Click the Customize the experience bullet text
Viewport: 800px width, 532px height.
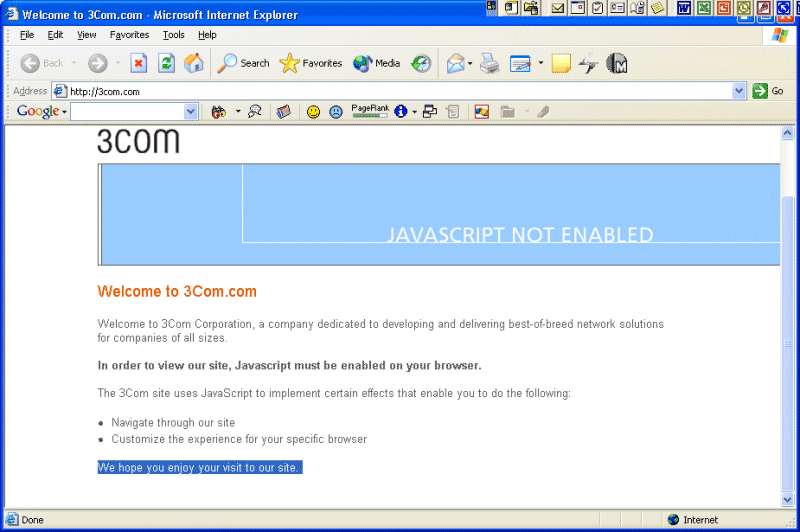pos(239,439)
